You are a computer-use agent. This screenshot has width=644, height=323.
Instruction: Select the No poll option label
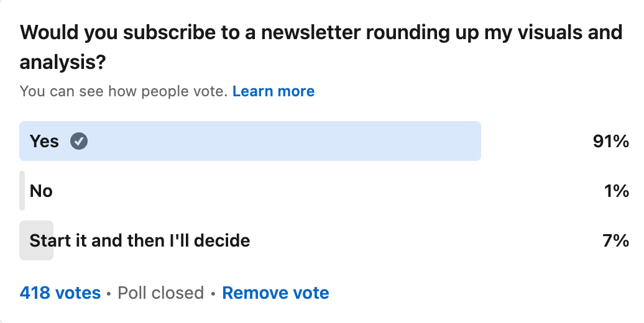41,191
